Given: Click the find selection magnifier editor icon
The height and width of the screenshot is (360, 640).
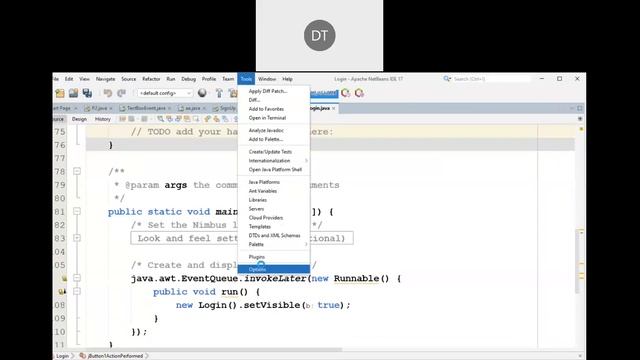Looking at the screenshot, I should 160,119.
